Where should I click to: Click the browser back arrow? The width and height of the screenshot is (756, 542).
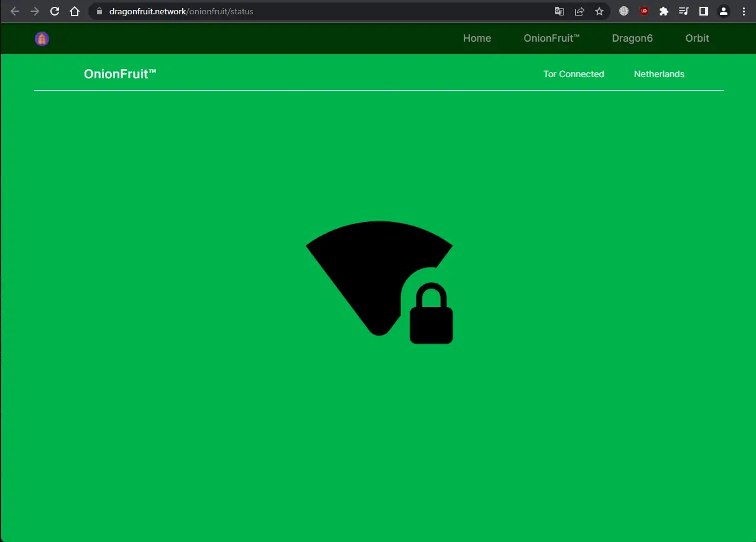15,11
